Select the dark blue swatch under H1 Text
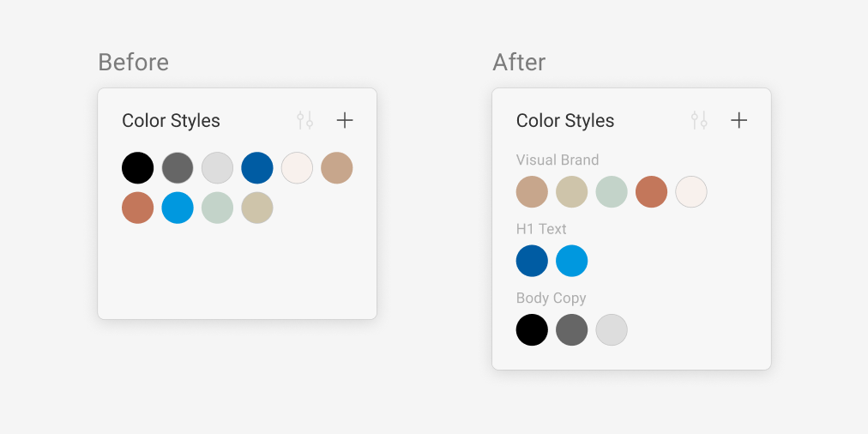 532,261
